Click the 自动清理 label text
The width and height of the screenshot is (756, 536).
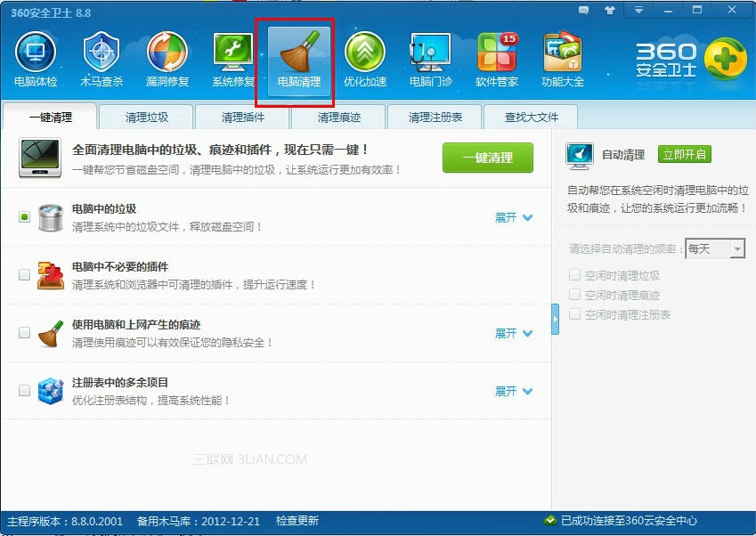pos(623,155)
